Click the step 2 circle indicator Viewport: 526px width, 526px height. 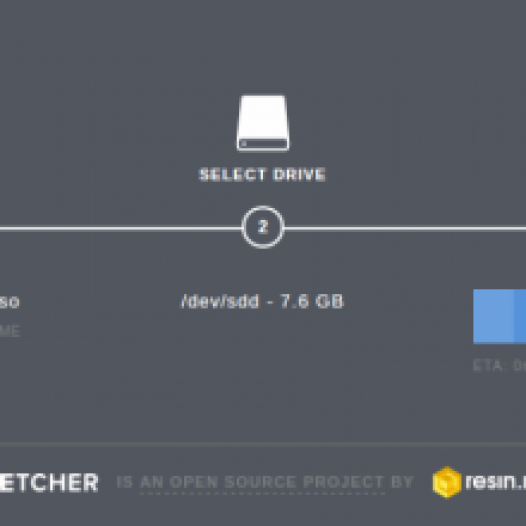[263, 227]
